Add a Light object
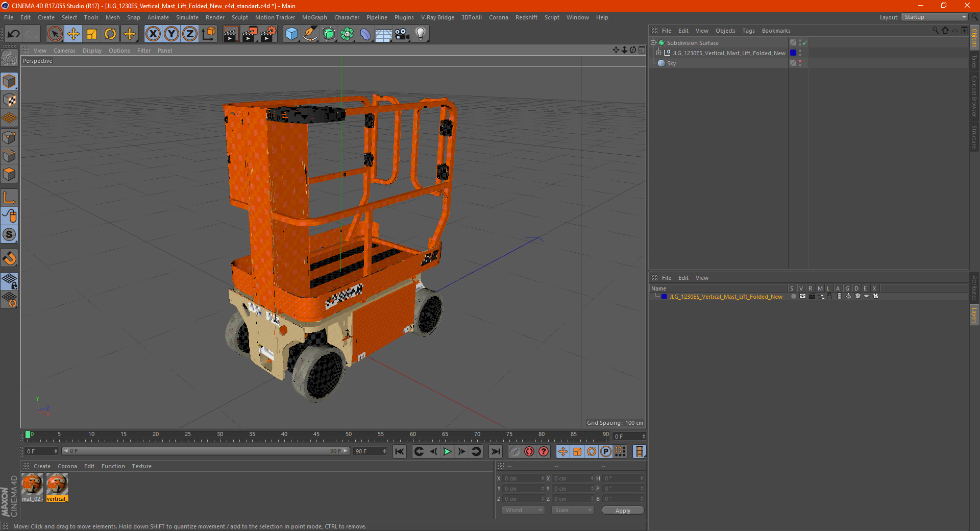The image size is (980, 531). [x=421, y=34]
